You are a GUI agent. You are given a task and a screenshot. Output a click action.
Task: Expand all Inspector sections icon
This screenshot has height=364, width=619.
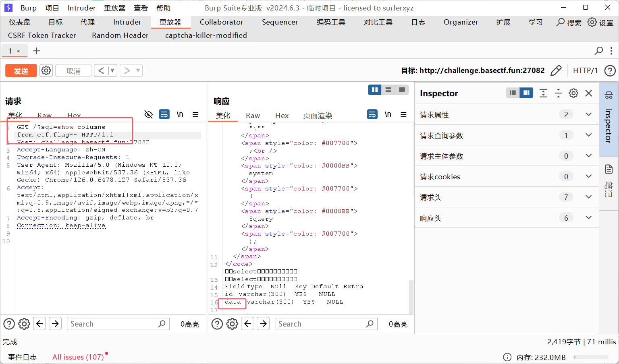(x=543, y=93)
